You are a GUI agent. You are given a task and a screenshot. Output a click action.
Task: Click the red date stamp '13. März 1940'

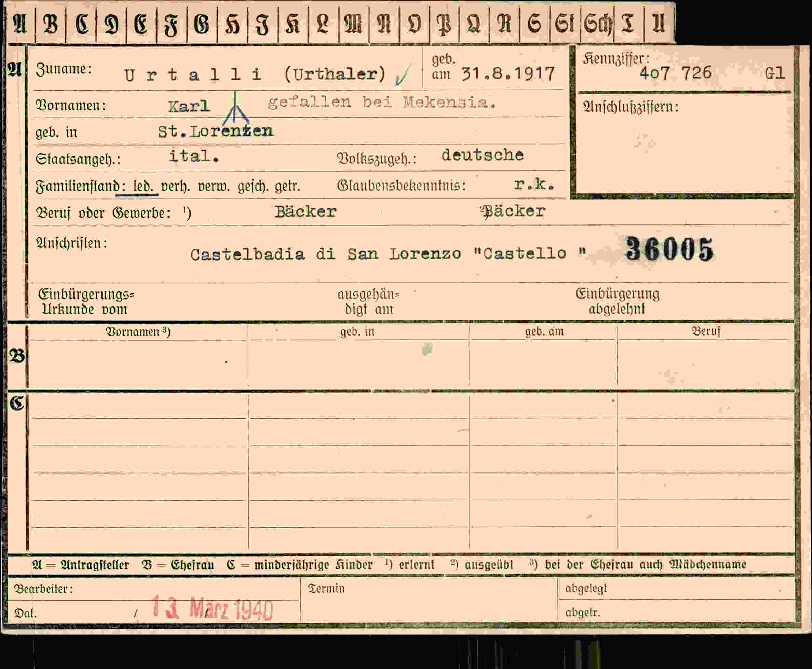pos(212,609)
